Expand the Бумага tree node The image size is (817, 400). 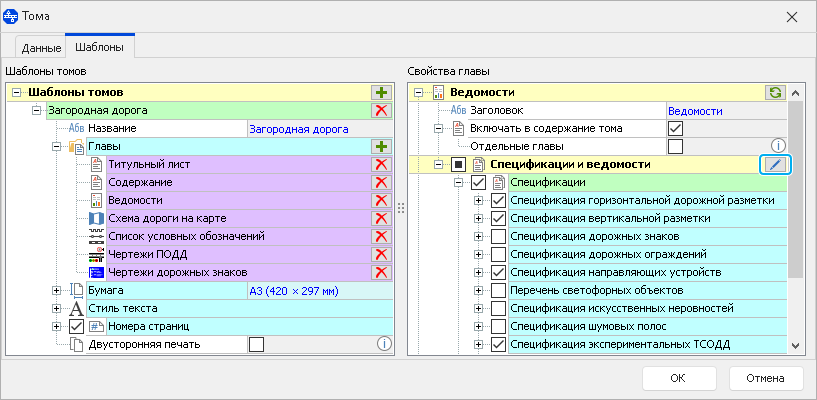pos(56,290)
